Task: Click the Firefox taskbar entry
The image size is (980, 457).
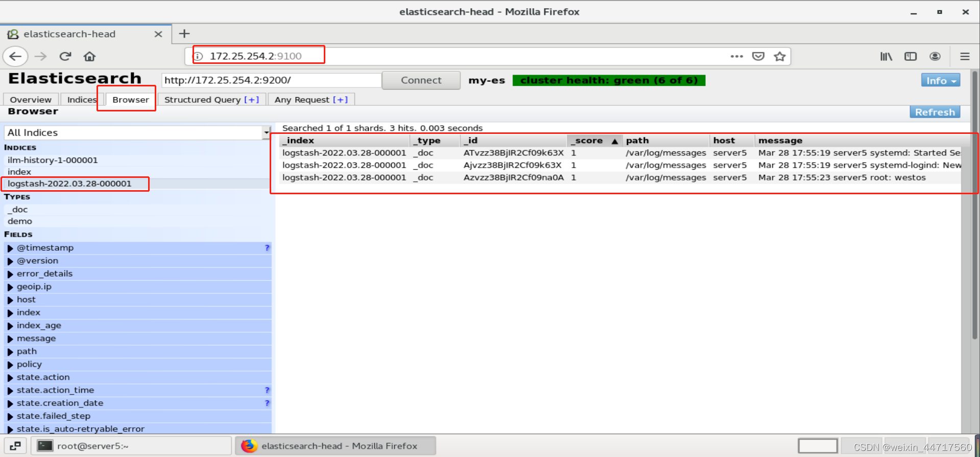Action: tap(336, 446)
